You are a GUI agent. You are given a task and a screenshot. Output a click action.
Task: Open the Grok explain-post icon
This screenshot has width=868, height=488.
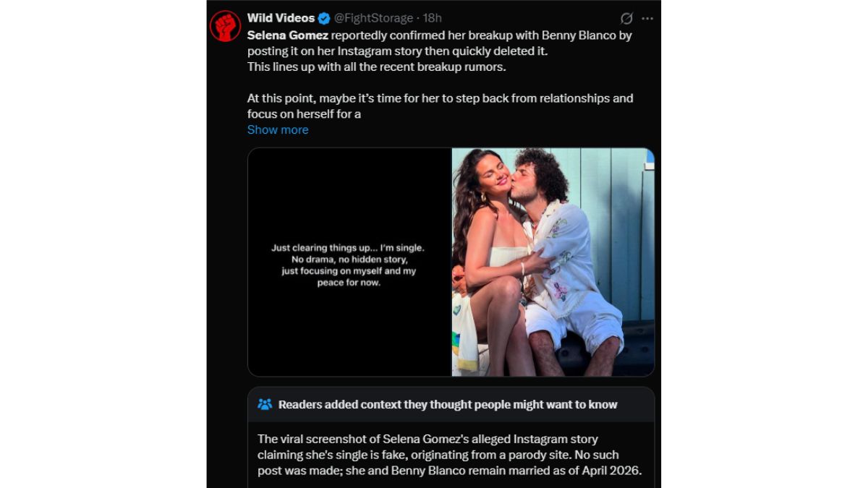point(627,19)
